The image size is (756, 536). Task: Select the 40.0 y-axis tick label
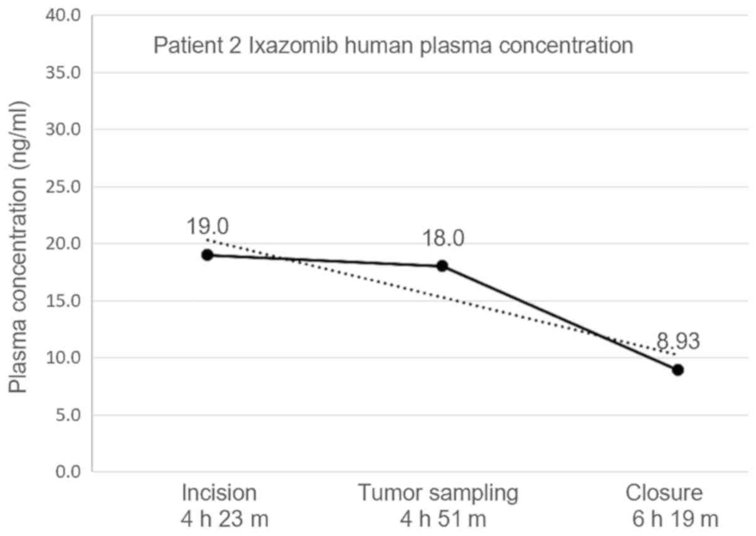tap(63, 14)
